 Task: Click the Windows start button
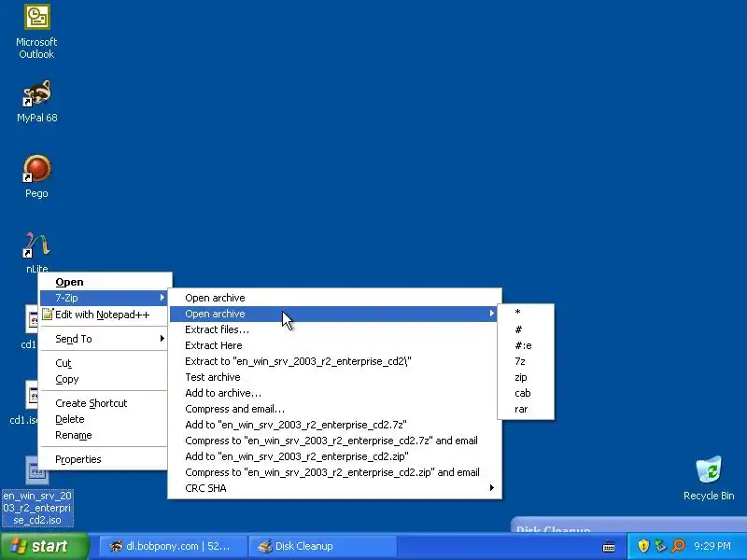(x=44, y=546)
